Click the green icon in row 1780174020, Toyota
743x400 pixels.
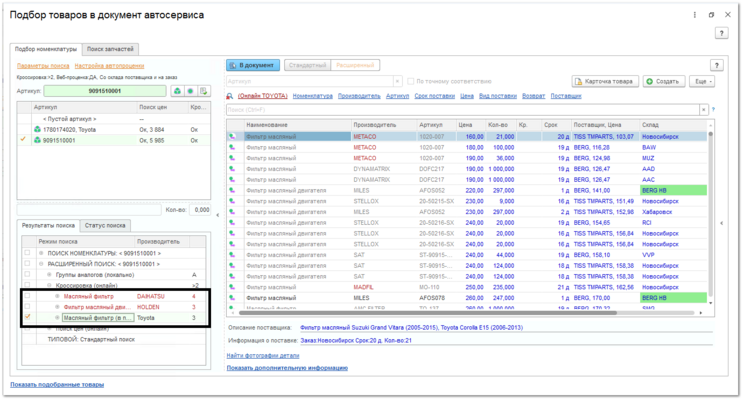pyautogui.click(x=37, y=129)
